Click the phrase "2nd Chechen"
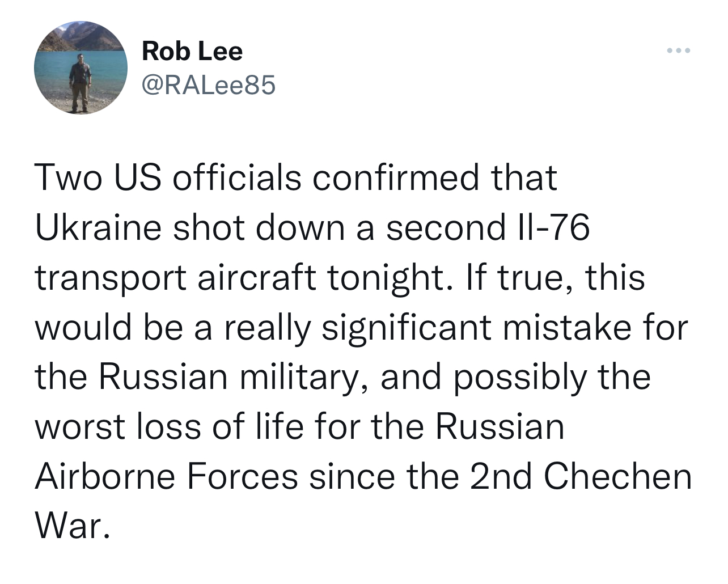Viewport: 728px width, 584px height. click(580, 477)
